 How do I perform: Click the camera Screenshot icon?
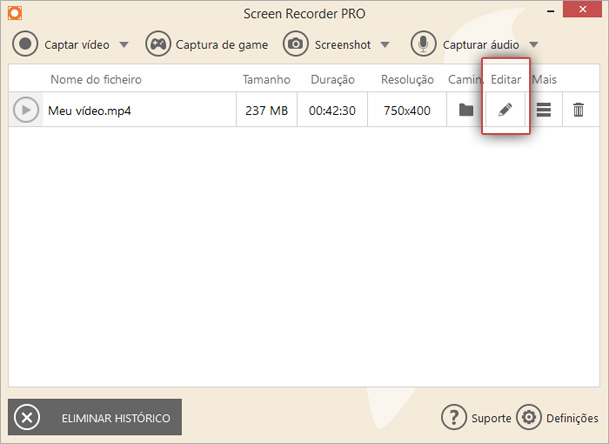click(296, 44)
